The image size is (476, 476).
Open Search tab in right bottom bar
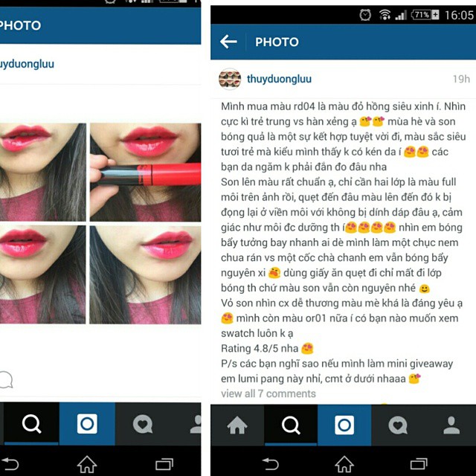(291, 425)
